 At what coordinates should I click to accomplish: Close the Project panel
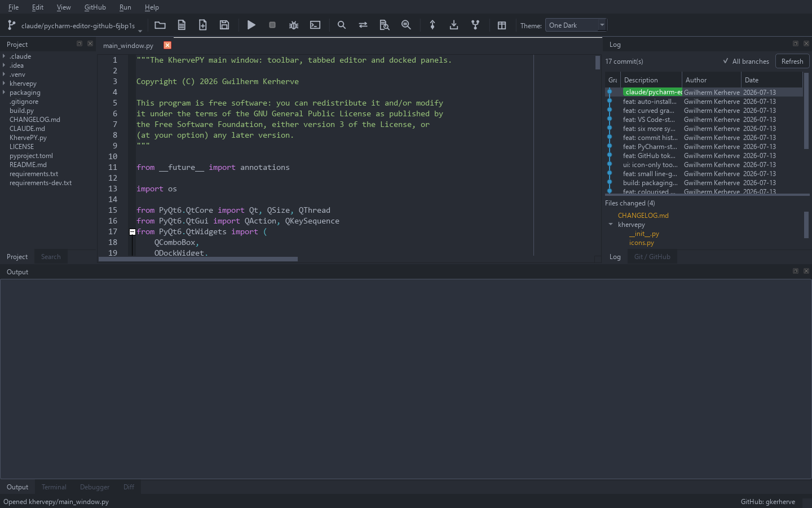coord(90,43)
